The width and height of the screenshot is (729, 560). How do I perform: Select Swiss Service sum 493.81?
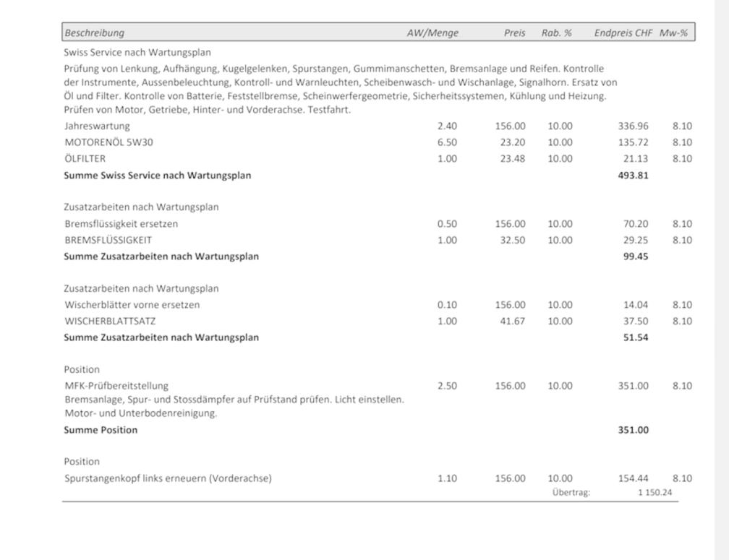tap(633, 175)
